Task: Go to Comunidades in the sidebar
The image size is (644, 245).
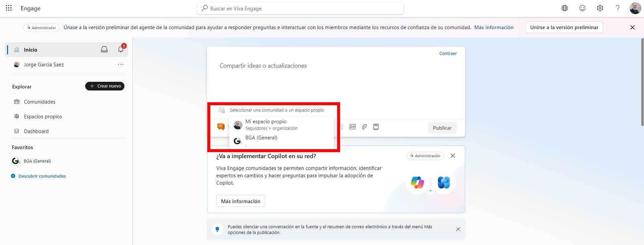Action: [x=39, y=102]
